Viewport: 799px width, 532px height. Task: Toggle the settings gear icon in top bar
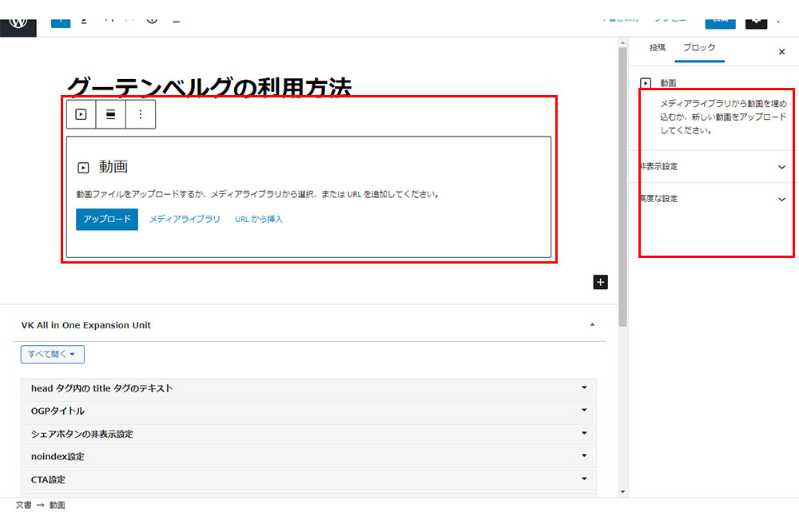tap(756, 19)
